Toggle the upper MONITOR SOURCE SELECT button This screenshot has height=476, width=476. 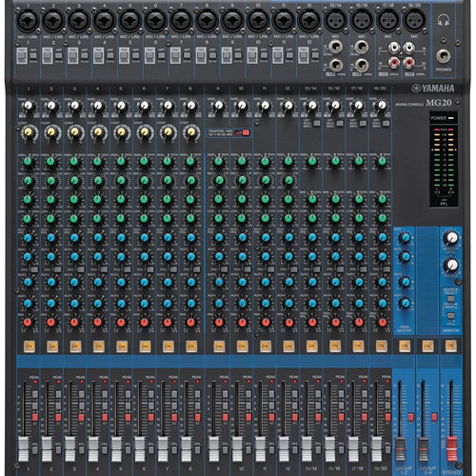pos(450,300)
